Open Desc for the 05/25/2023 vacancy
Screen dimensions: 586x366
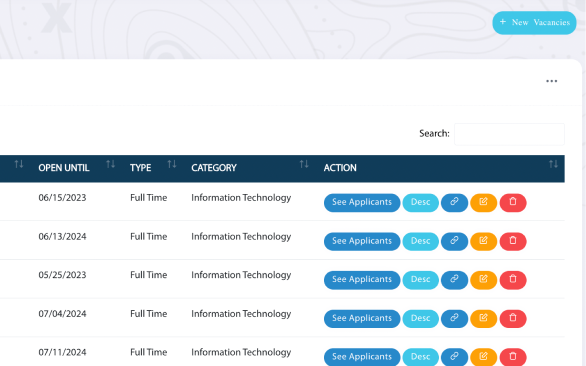pos(420,280)
